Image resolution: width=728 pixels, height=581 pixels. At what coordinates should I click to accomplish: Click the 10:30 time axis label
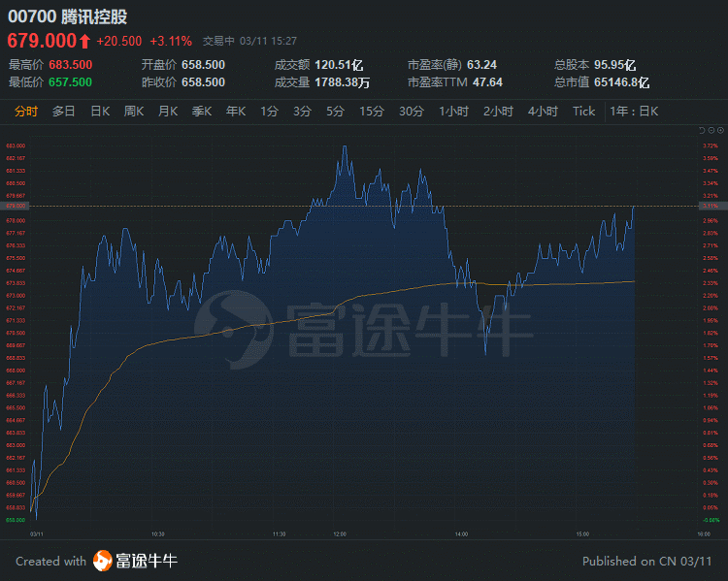click(x=158, y=534)
